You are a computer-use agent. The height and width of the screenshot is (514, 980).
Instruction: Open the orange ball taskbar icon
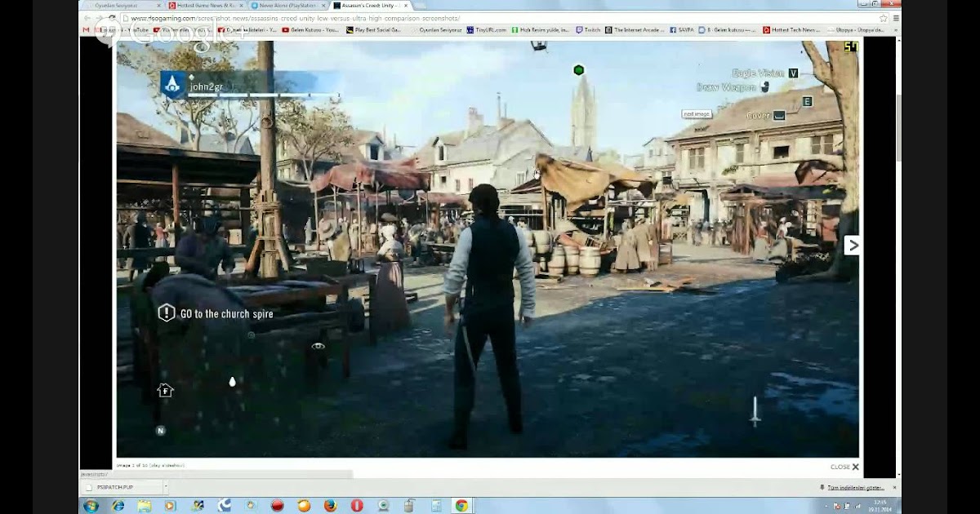304,505
